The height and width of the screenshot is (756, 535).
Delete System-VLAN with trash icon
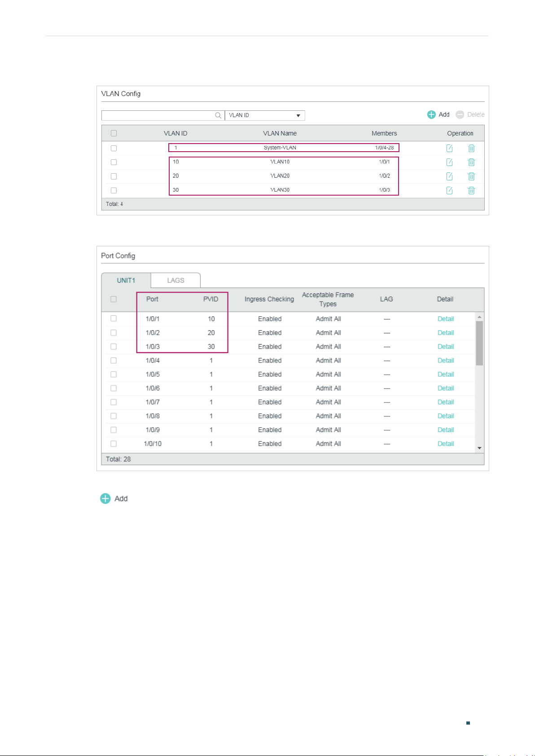(x=471, y=148)
